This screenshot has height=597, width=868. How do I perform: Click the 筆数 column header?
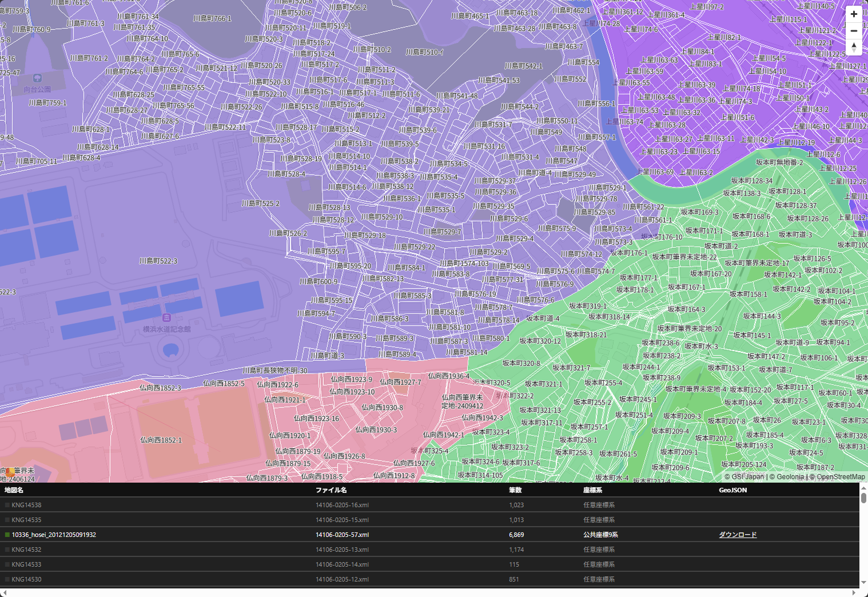(515, 490)
